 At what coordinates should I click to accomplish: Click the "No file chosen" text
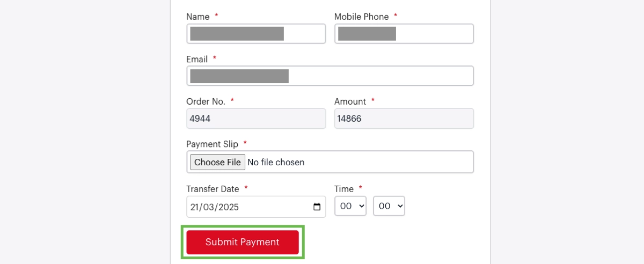pyautogui.click(x=276, y=162)
